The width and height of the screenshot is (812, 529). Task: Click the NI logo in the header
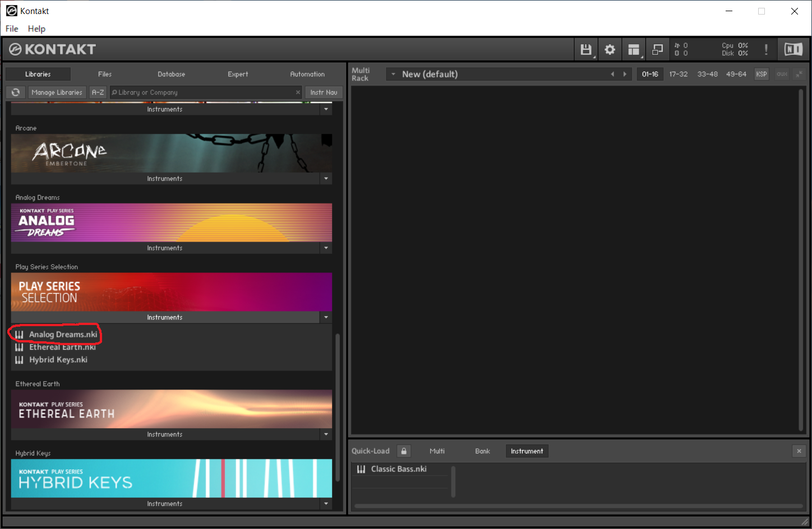793,49
